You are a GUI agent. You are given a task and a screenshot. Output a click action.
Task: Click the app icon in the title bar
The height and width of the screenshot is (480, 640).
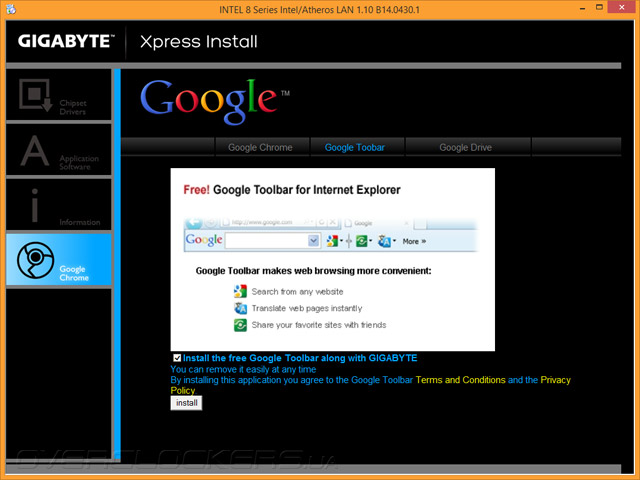tap(11, 9)
